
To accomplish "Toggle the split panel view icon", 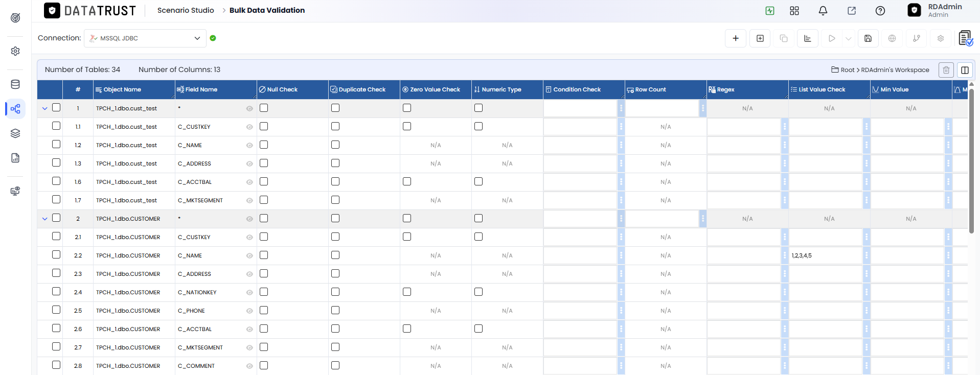I will 965,70.
